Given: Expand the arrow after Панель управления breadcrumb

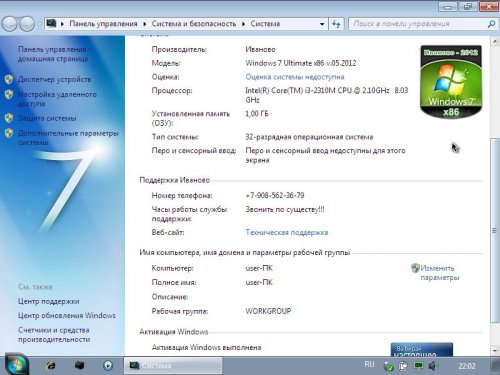Looking at the screenshot, I should click(x=145, y=24).
